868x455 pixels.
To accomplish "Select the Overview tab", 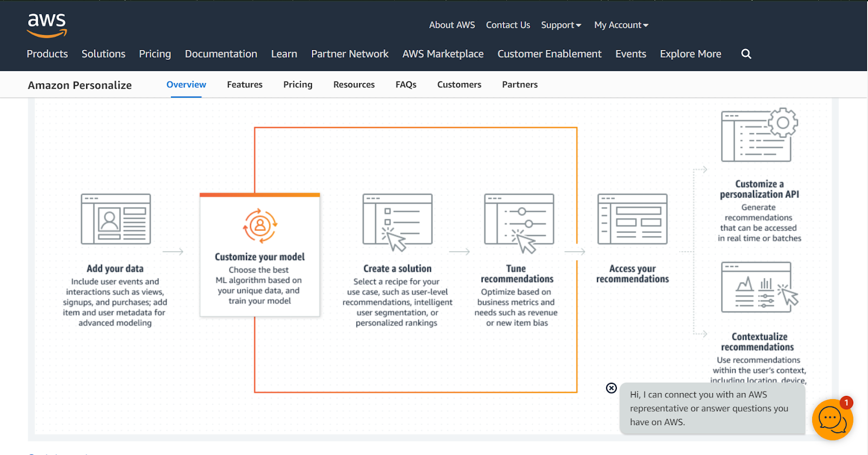I will [186, 85].
